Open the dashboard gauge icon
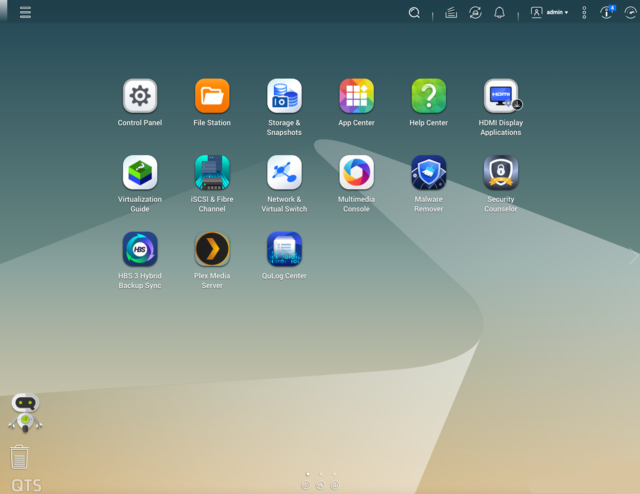Image resolution: width=640 pixels, height=494 pixels. click(631, 13)
